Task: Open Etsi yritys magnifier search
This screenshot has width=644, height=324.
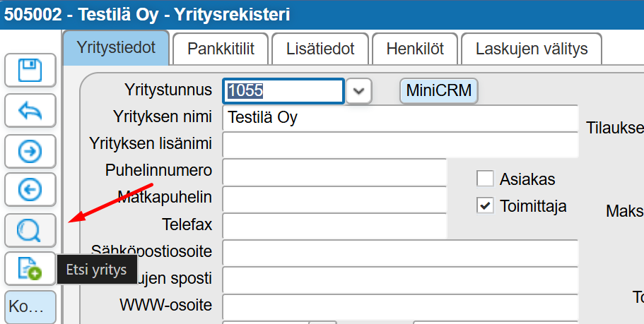Action: click(30, 229)
